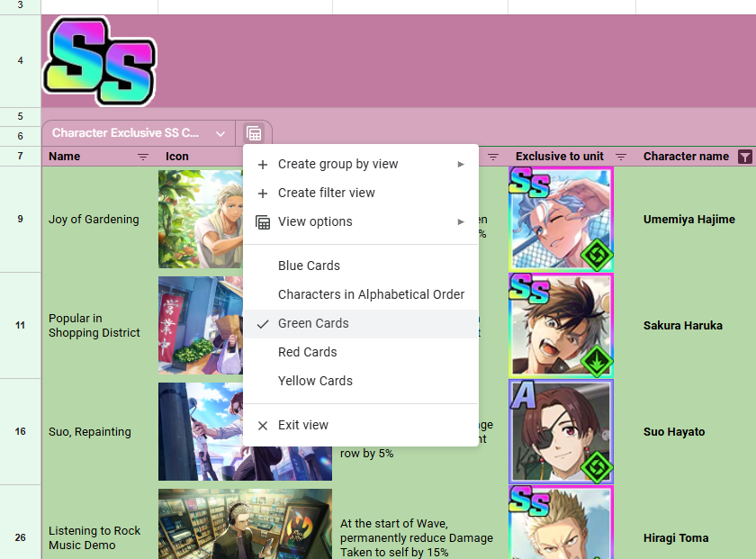Expand the View options submenu arrow
The height and width of the screenshot is (559, 756).
[461, 221]
